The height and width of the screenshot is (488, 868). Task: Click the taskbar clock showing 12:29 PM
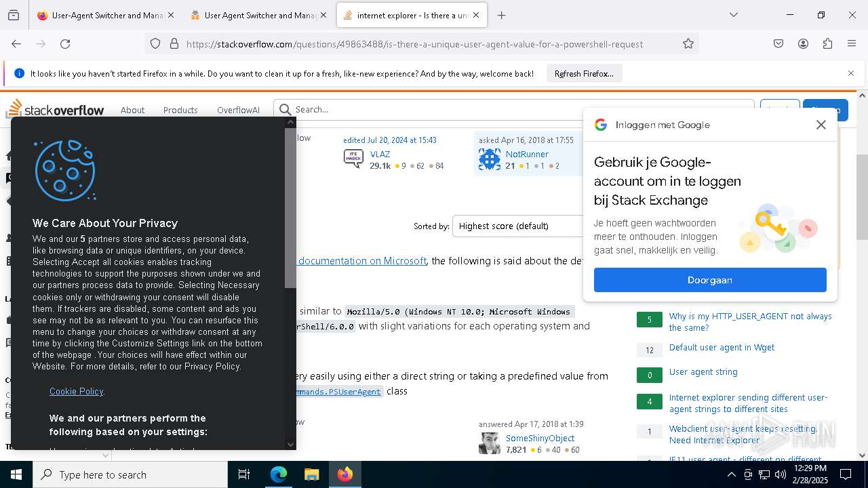click(x=810, y=474)
